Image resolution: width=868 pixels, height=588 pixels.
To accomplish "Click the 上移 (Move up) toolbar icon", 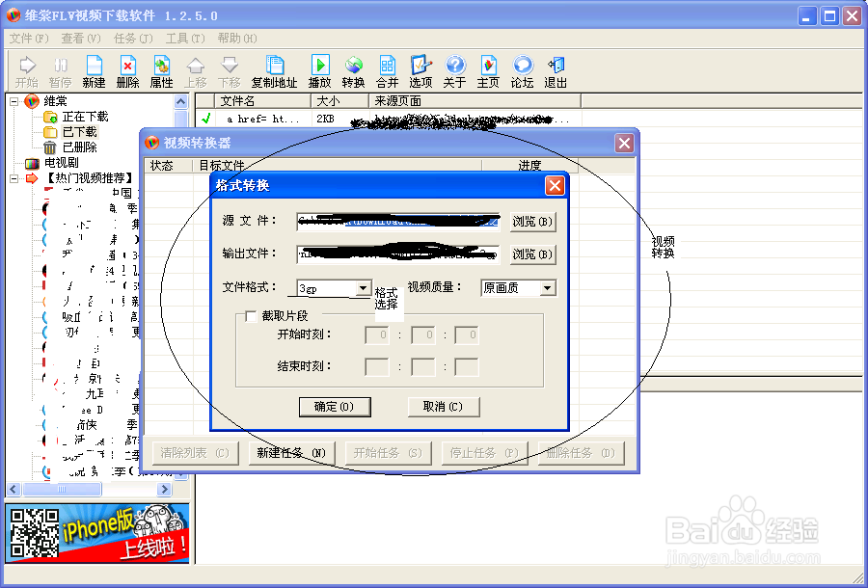I will pos(196,72).
